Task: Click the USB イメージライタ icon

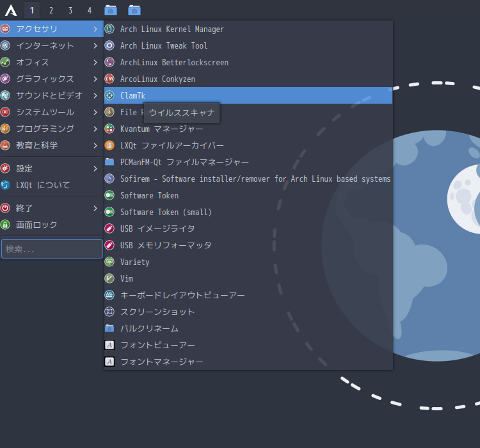Action: (x=109, y=228)
